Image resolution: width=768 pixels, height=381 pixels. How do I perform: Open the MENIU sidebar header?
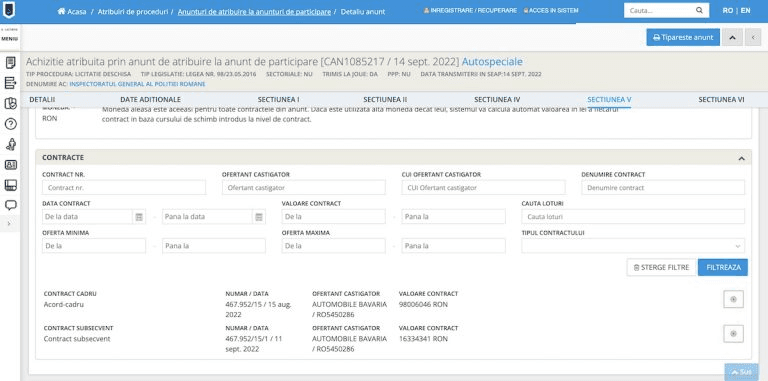(x=10, y=38)
